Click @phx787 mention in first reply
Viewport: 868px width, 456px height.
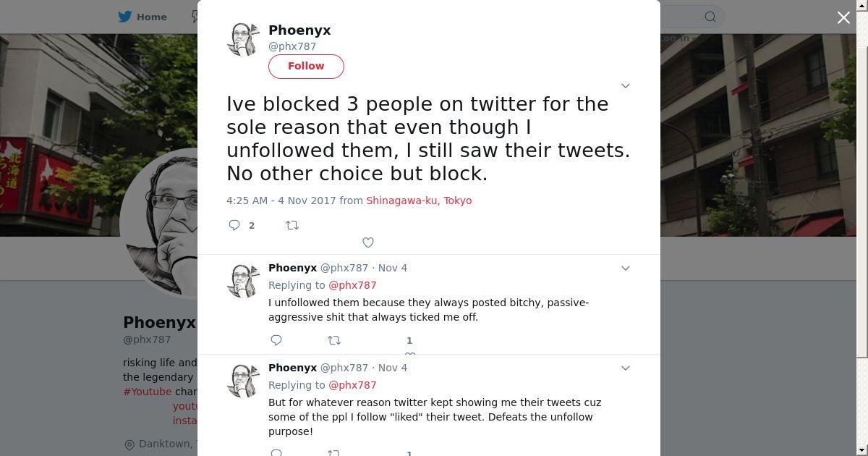point(352,285)
